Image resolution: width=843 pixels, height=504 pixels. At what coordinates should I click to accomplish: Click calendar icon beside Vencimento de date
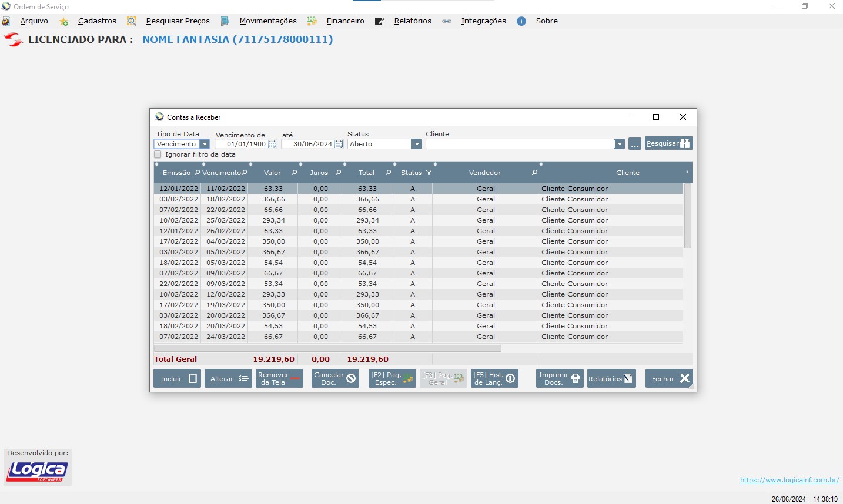[272, 144]
